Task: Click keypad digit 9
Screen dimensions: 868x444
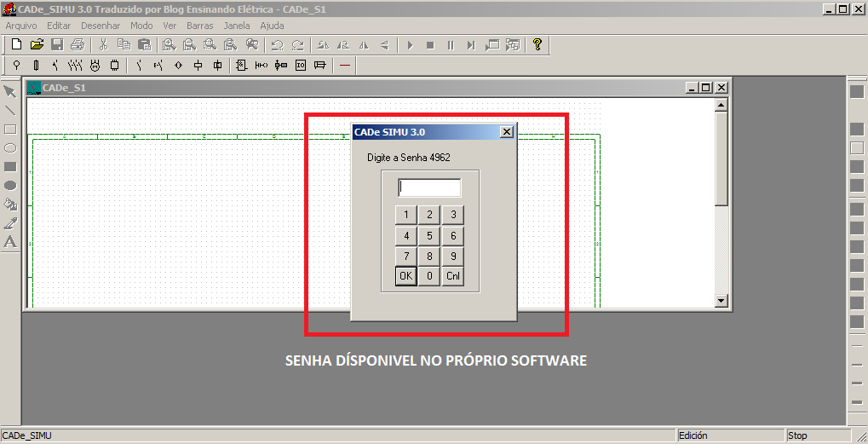Action: tap(453, 257)
